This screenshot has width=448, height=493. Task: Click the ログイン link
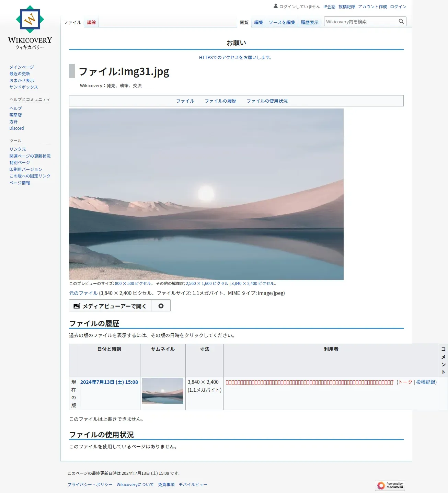pos(398,7)
